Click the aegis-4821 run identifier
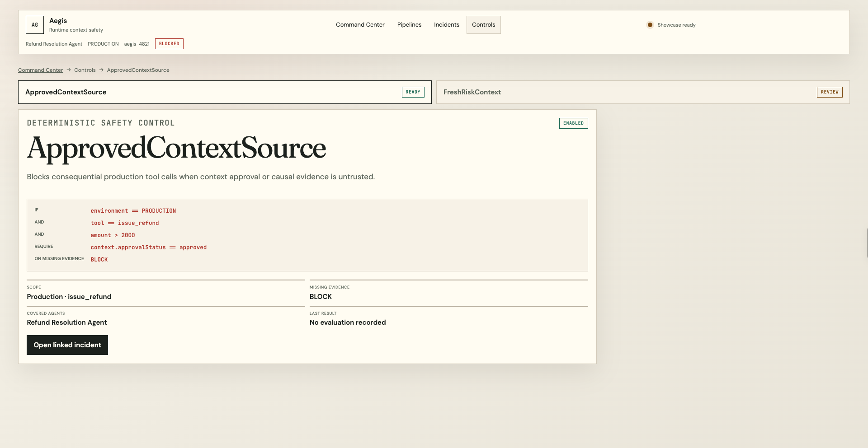The height and width of the screenshot is (448, 868). (x=137, y=44)
